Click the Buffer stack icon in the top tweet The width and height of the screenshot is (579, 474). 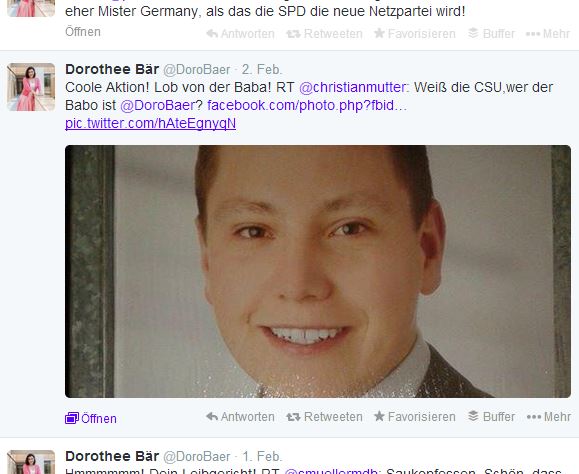click(x=473, y=33)
